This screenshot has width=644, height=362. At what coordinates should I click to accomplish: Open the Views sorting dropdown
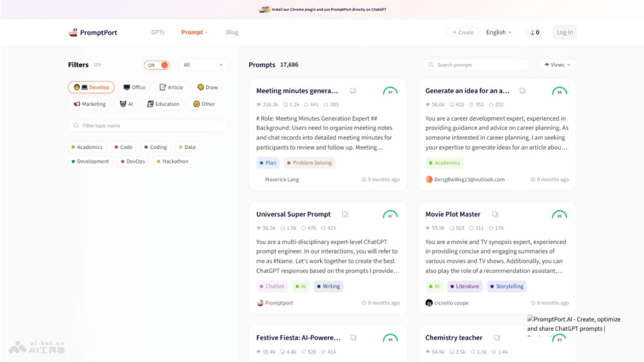pyautogui.click(x=557, y=64)
